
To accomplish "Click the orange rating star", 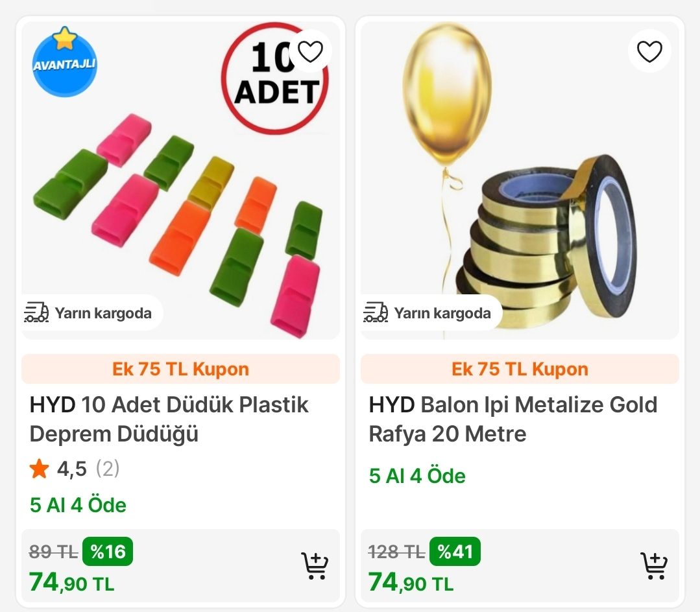I will (40, 469).
